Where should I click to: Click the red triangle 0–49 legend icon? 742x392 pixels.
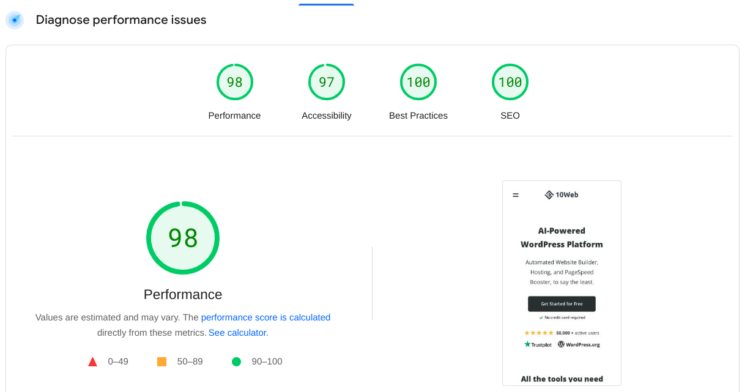pos(93,362)
